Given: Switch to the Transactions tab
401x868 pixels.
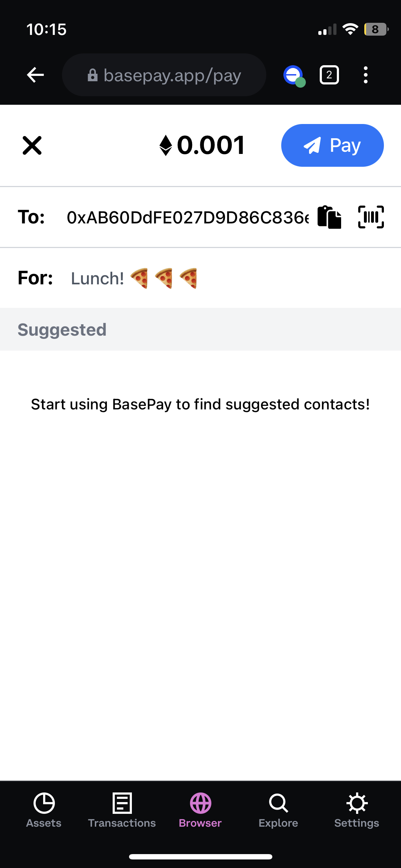Looking at the screenshot, I should tap(122, 810).
